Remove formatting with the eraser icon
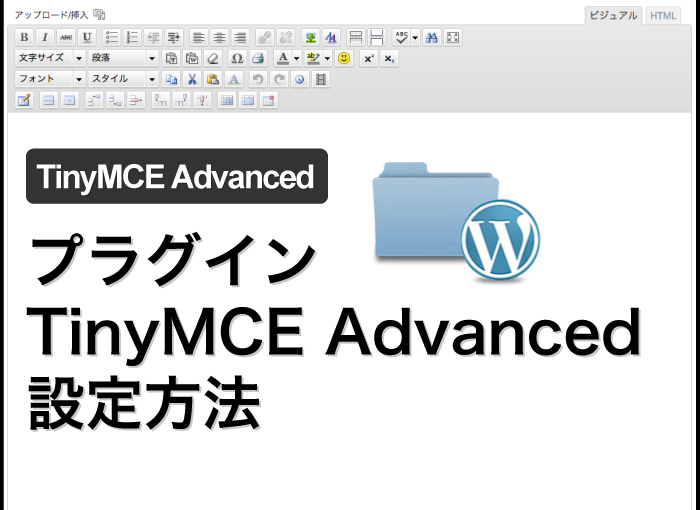 [213, 58]
